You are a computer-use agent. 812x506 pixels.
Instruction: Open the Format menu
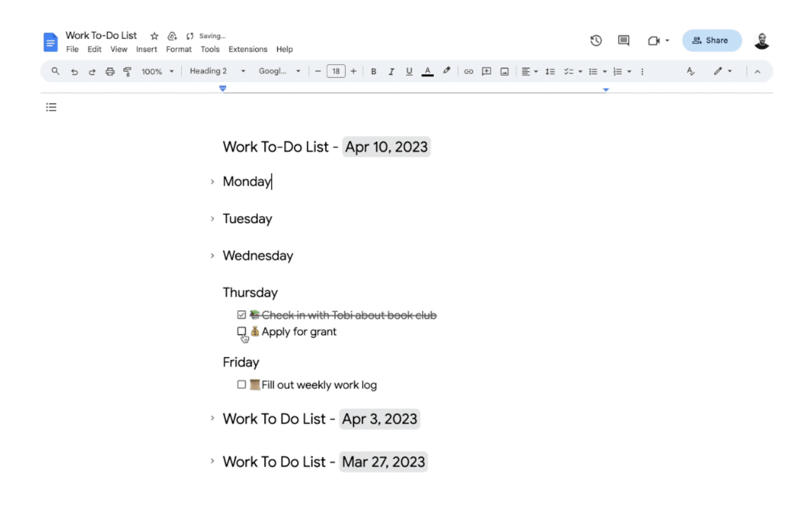pyautogui.click(x=178, y=49)
